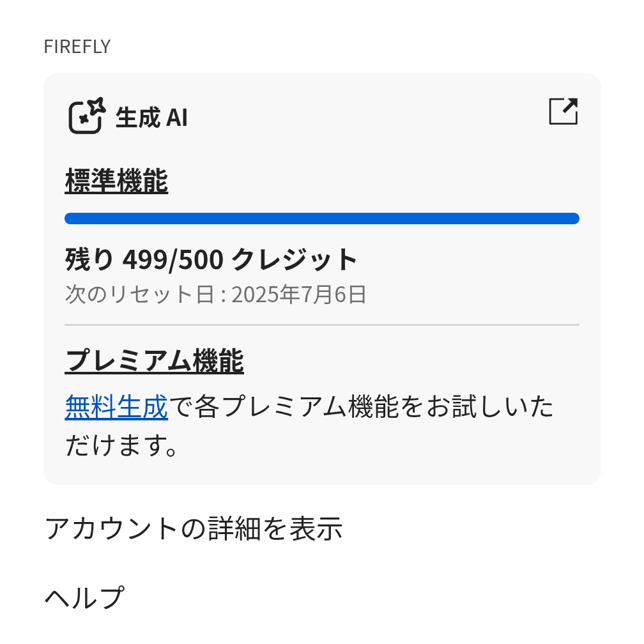Click the right end of the credits bar
644x644 pixels.
[x=572, y=218]
